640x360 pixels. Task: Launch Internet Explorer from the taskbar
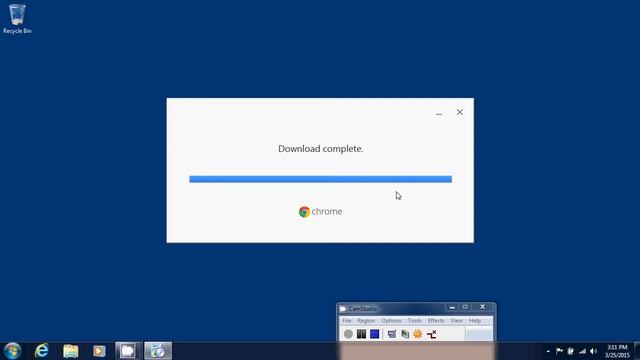click(x=42, y=351)
